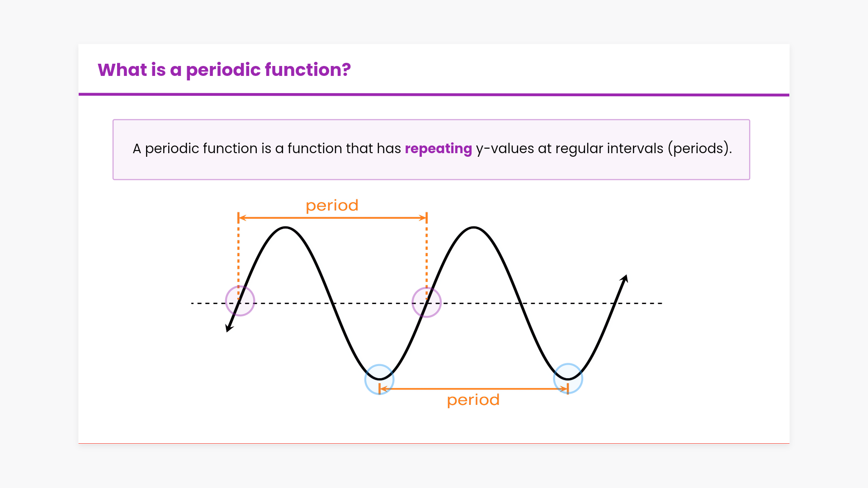Click the bottom orange 'period' label
The height and width of the screenshot is (488, 868).
(x=473, y=400)
